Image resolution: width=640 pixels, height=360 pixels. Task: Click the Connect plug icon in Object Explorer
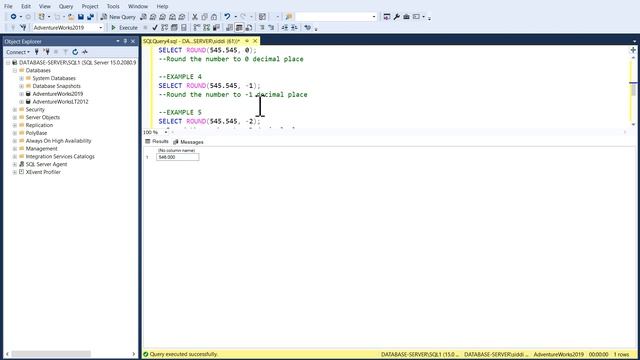[37, 52]
